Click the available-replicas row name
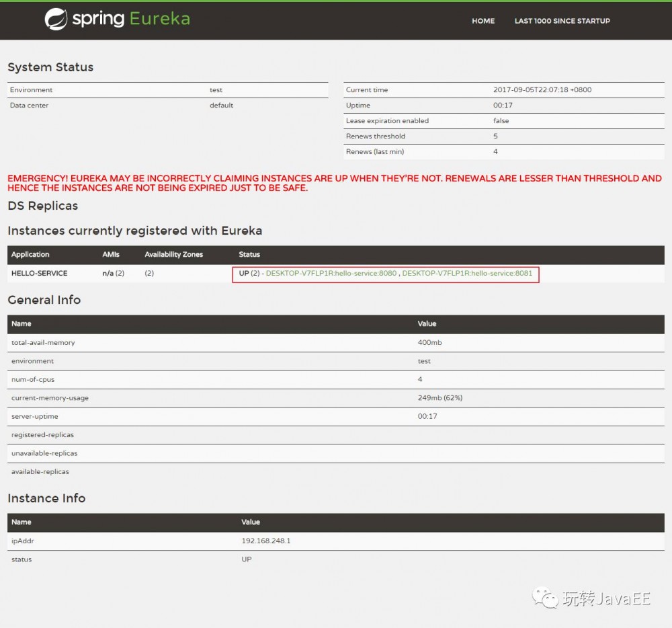The image size is (672, 628). 40,471
